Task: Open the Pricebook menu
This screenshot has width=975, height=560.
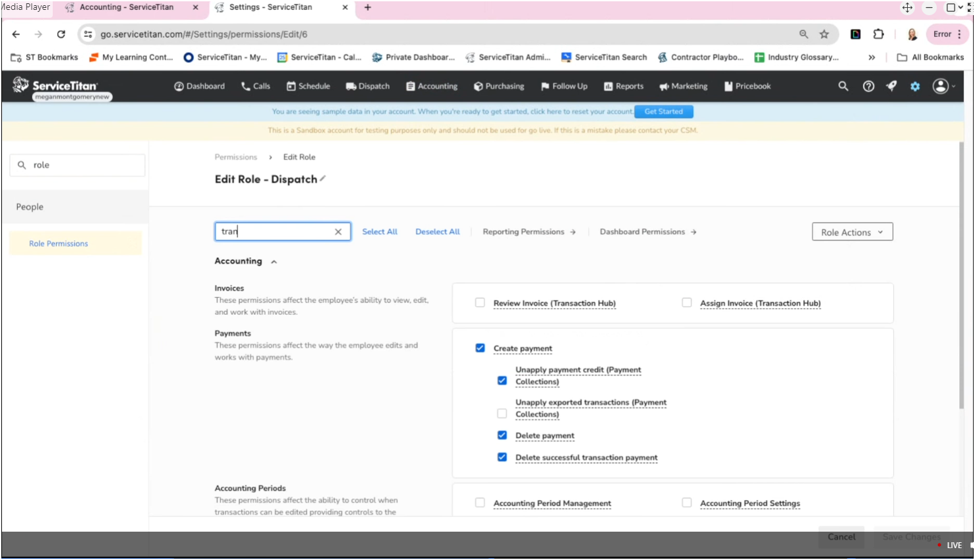Action: (x=748, y=86)
